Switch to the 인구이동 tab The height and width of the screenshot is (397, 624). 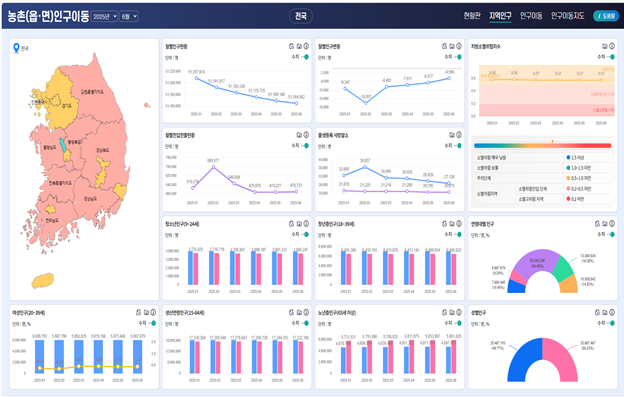531,16
